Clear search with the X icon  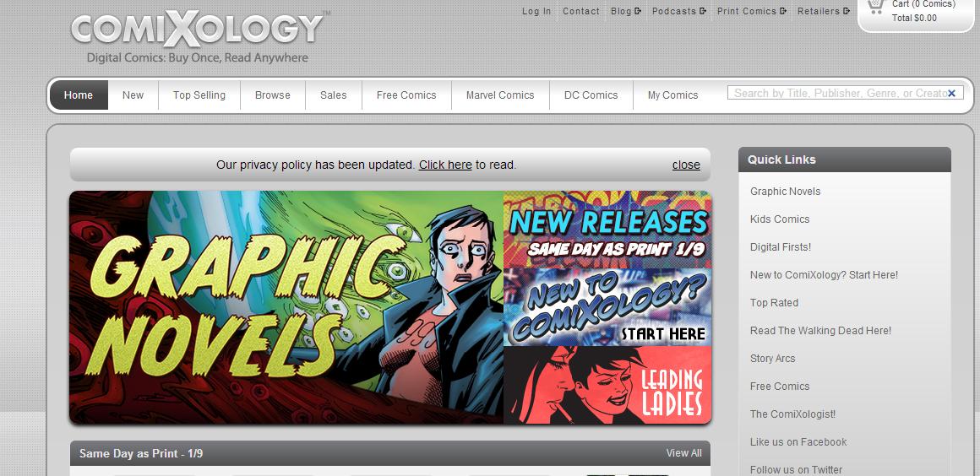pos(951,93)
